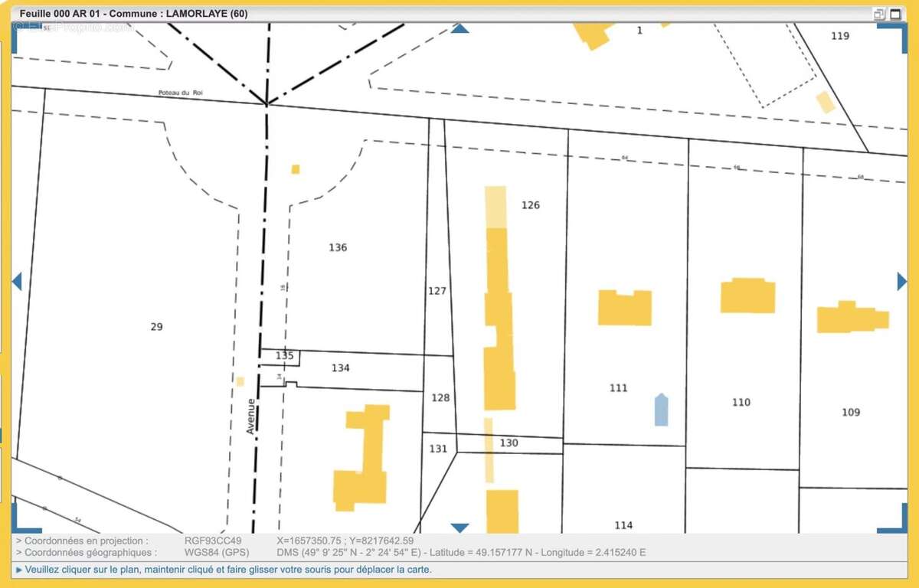
Task: Click the yellow building in parcel 109
Action: coord(852,318)
